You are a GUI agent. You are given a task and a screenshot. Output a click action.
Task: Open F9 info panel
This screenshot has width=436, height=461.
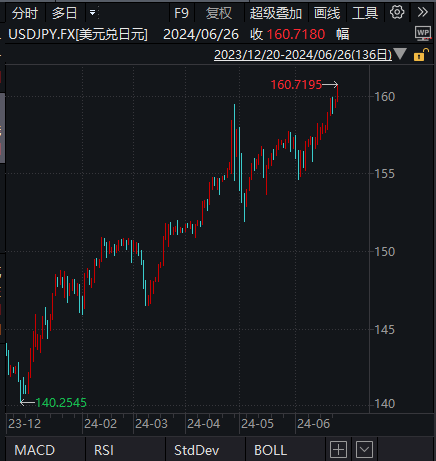click(181, 13)
